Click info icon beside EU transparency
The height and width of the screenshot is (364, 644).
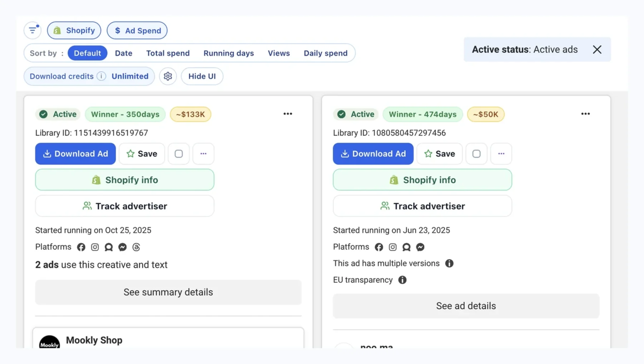(x=402, y=280)
